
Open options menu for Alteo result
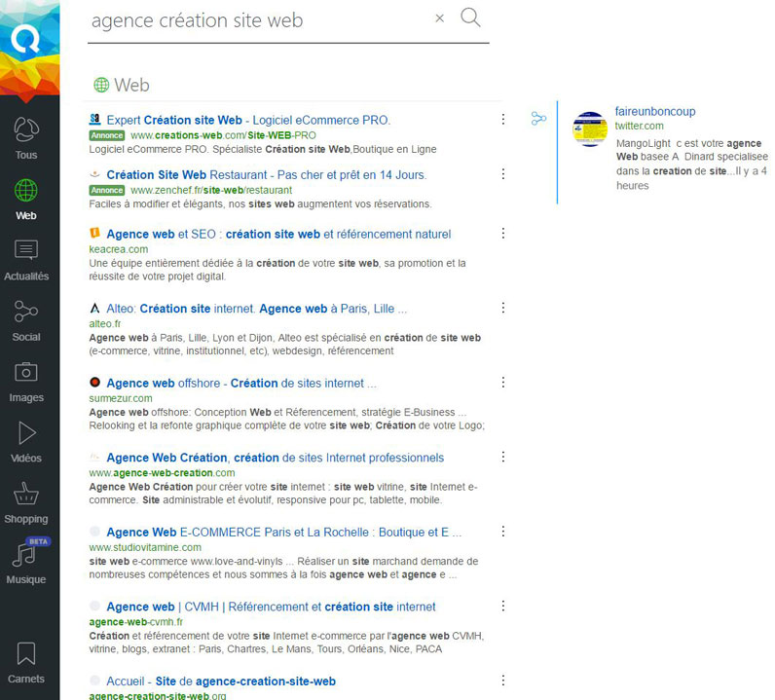click(502, 308)
